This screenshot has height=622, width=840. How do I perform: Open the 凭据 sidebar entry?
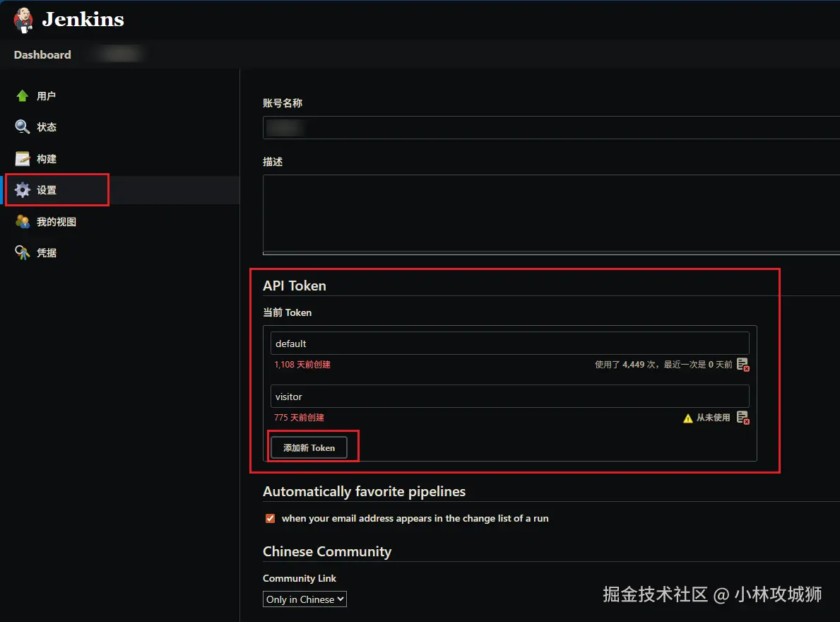(47, 252)
